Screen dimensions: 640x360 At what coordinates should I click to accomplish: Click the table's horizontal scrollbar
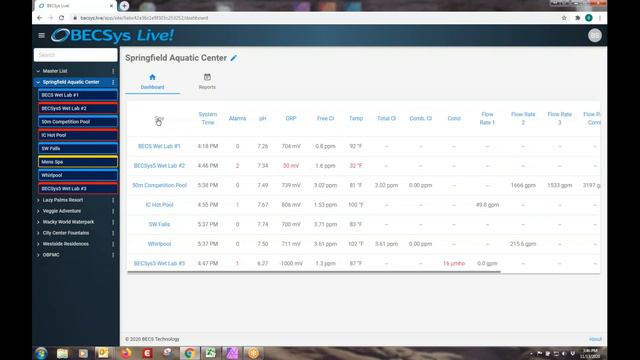point(313,271)
